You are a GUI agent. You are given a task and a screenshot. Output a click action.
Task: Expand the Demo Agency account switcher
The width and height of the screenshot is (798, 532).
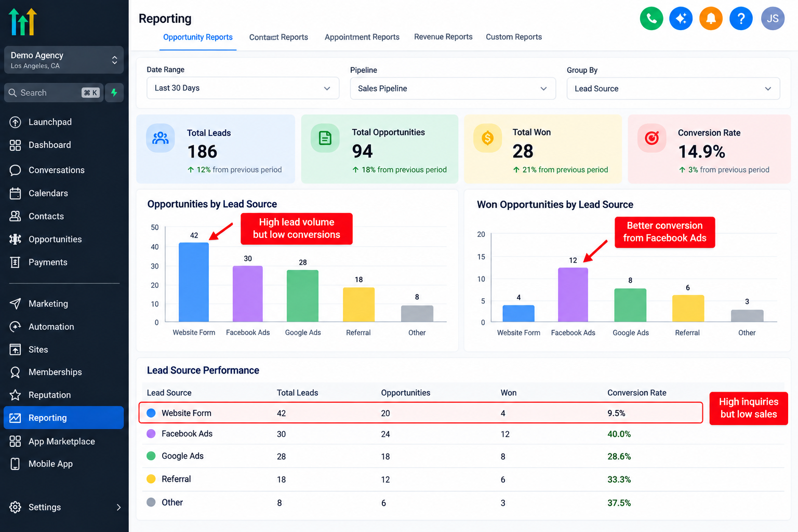coord(64,60)
